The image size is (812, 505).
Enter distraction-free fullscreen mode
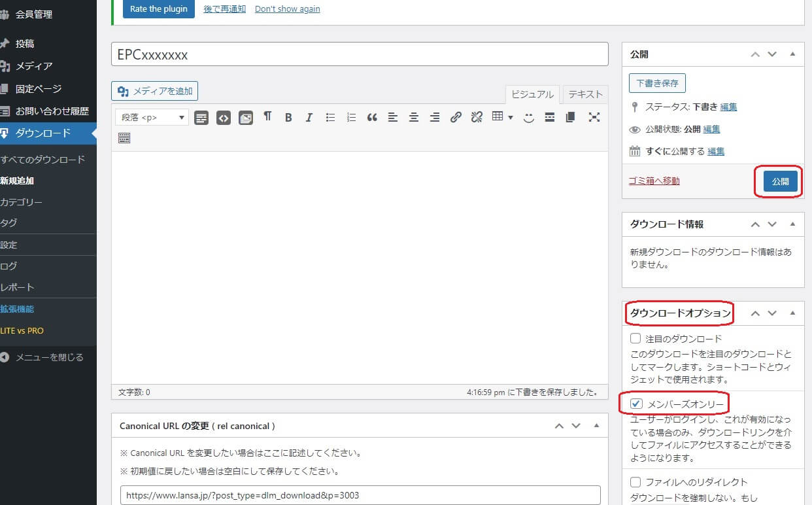tap(594, 117)
